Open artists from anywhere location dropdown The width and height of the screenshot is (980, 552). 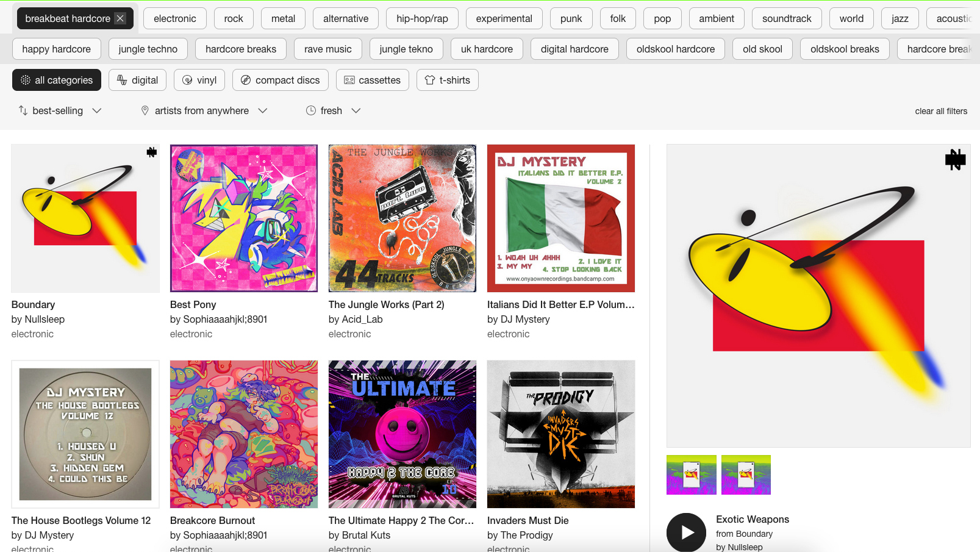tap(204, 110)
